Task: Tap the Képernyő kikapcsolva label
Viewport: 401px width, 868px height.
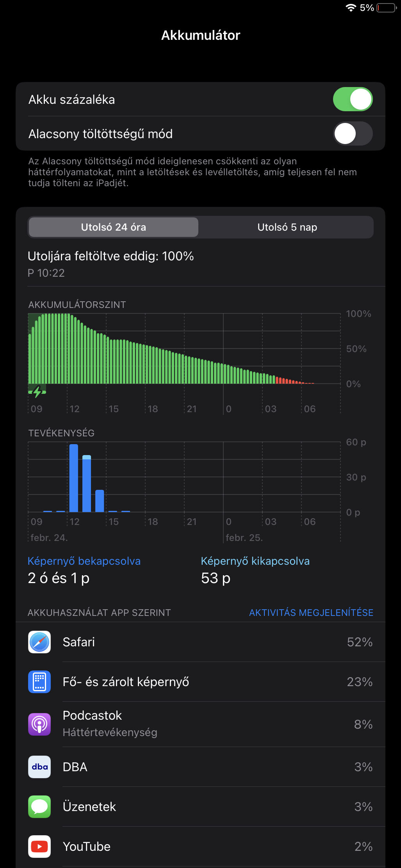Action: pyautogui.click(x=255, y=561)
